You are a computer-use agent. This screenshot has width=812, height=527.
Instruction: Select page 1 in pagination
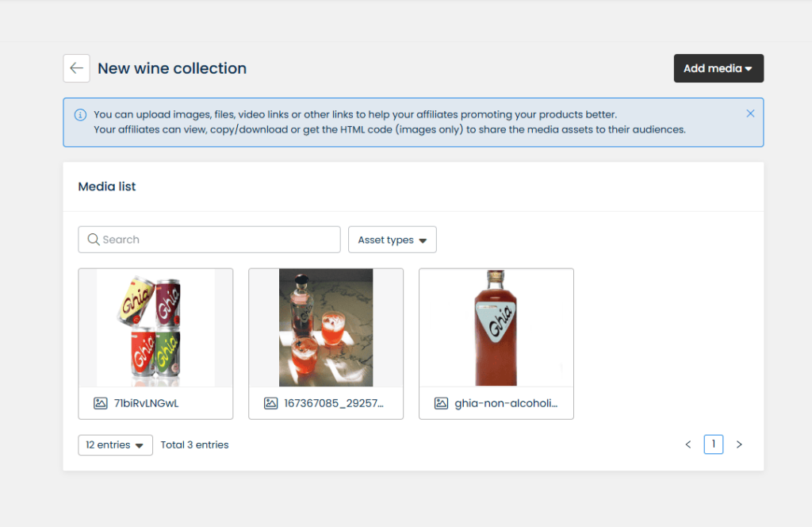(713, 444)
